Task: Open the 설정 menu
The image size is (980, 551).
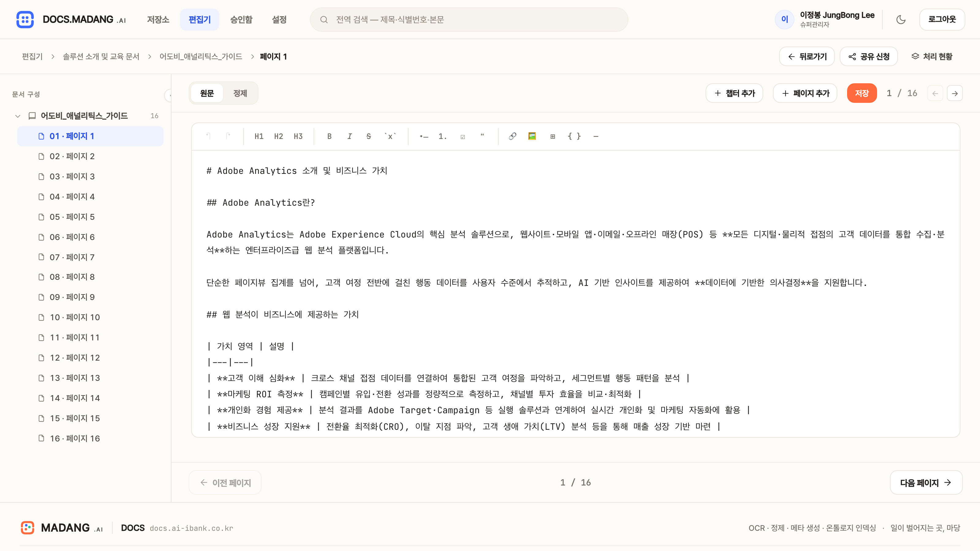Action: click(279, 19)
